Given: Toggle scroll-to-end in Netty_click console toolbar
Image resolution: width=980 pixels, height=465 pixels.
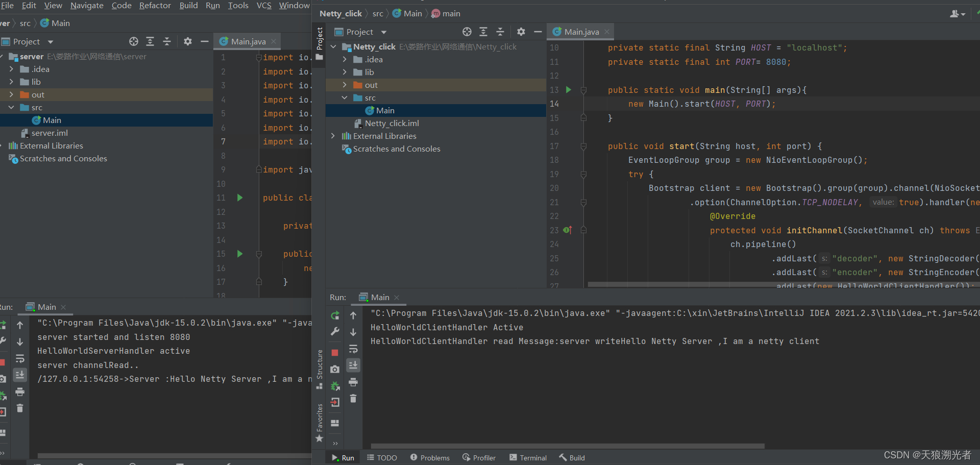Looking at the screenshot, I should [353, 365].
